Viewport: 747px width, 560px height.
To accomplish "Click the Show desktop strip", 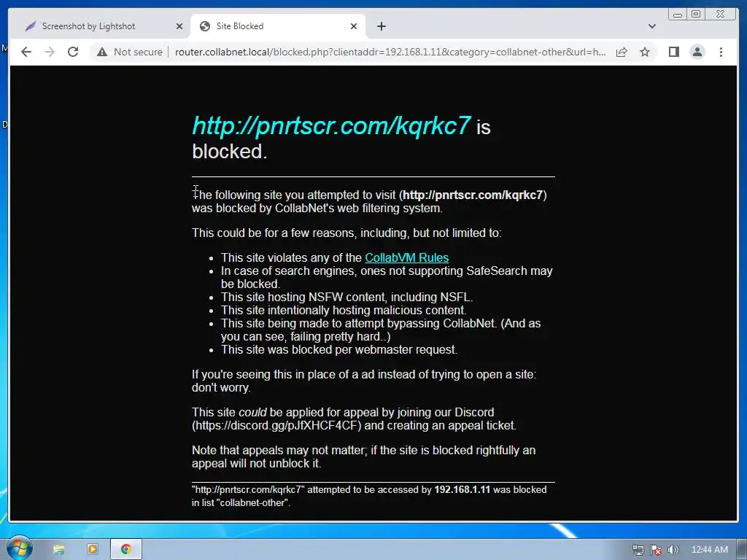I will [x=741, y=550].
